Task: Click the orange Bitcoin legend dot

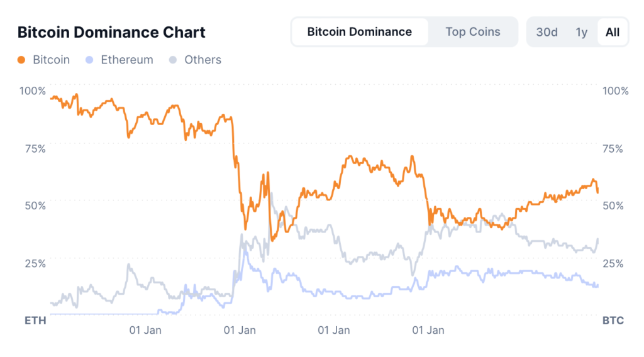Action: [22, 60]
